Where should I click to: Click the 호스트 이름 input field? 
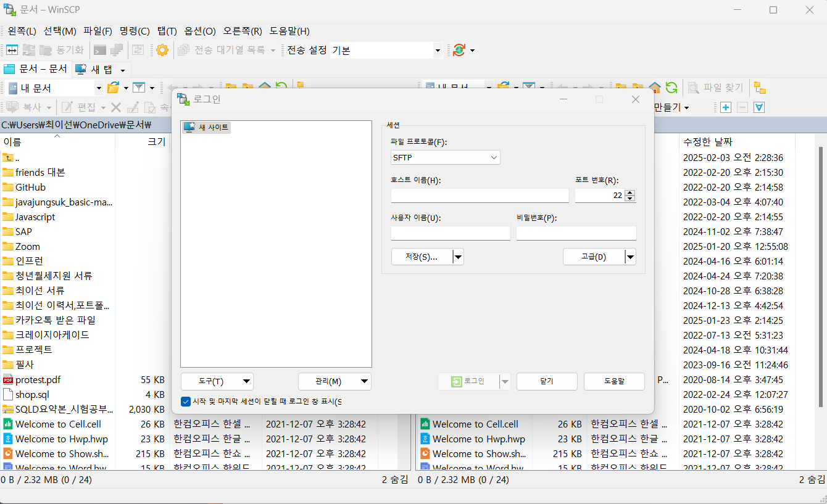pos(480,196)
